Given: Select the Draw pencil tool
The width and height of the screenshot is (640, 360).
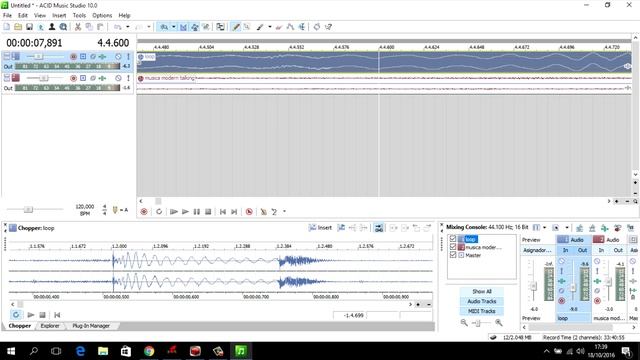Looking at the screenshot, I should click(x=236, y=27).
